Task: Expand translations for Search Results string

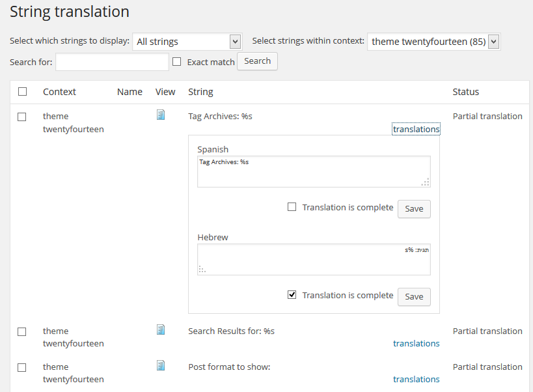Action: pos(416,343)
